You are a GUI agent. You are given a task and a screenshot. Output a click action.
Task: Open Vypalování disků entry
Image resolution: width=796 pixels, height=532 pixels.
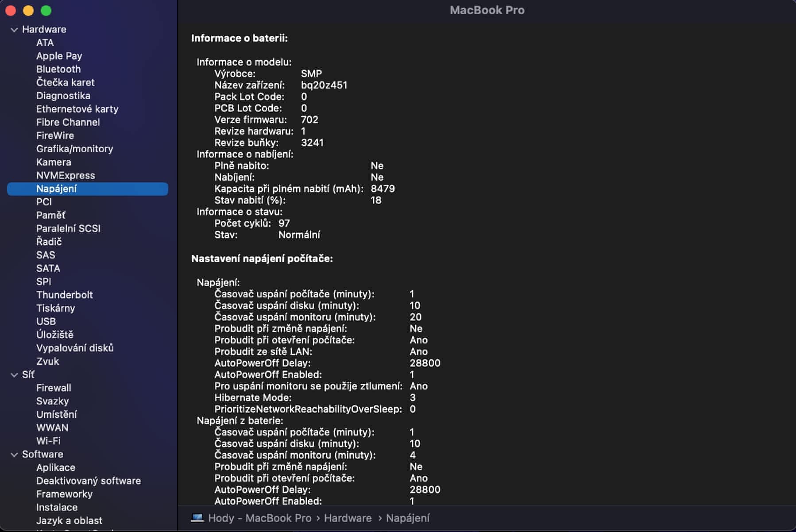pos(75,348)
